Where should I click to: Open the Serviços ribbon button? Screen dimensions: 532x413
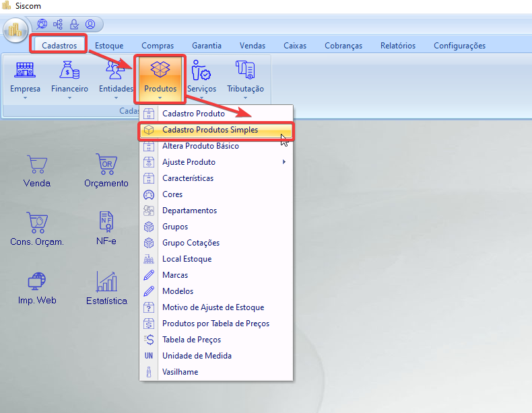point(201,79)
